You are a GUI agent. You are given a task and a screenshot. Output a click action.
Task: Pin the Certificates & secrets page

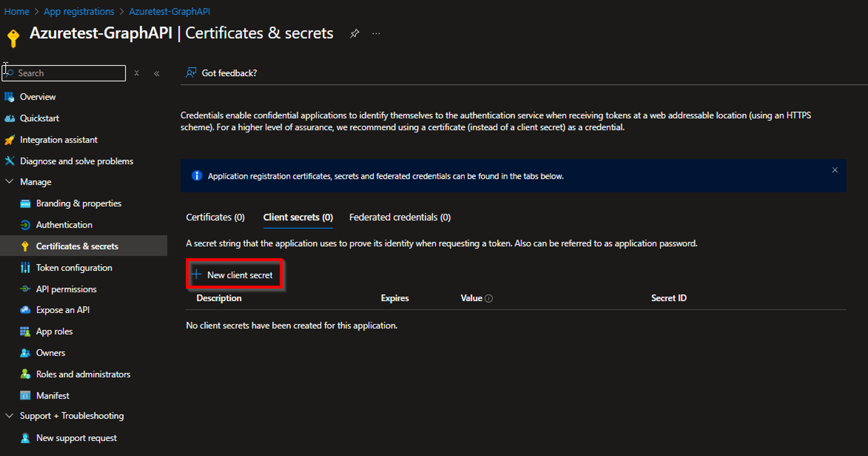354,34
